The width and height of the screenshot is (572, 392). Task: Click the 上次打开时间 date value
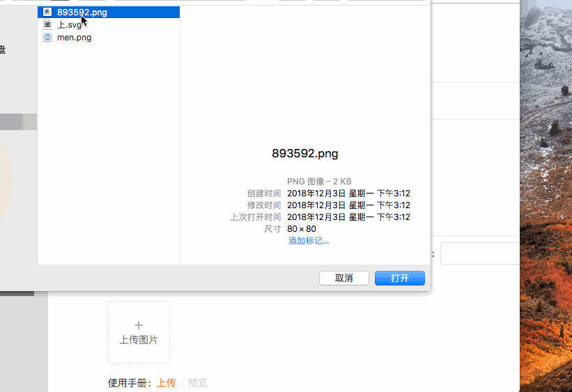[x=349, y=217]
